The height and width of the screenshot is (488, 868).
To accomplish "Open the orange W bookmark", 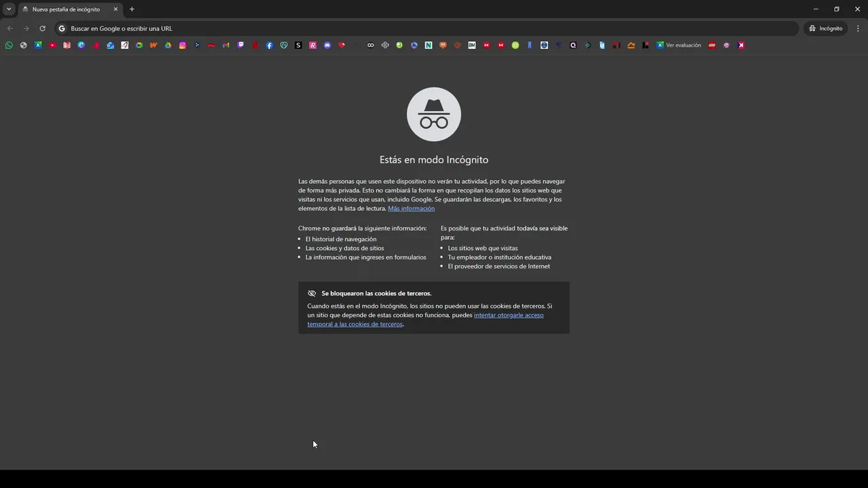I will [x=153, y=45].
